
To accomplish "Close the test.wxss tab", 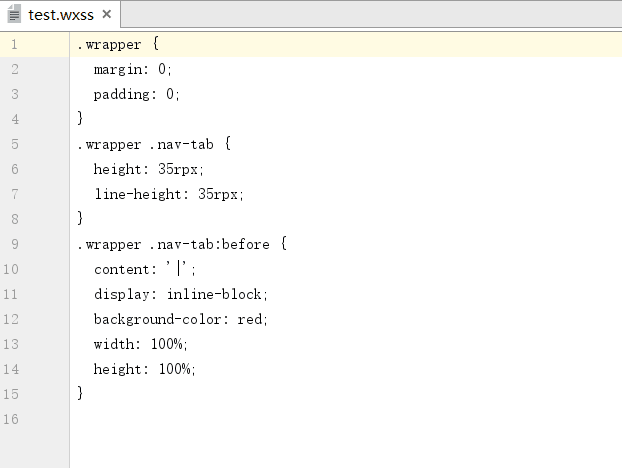I will coord(106,15).
